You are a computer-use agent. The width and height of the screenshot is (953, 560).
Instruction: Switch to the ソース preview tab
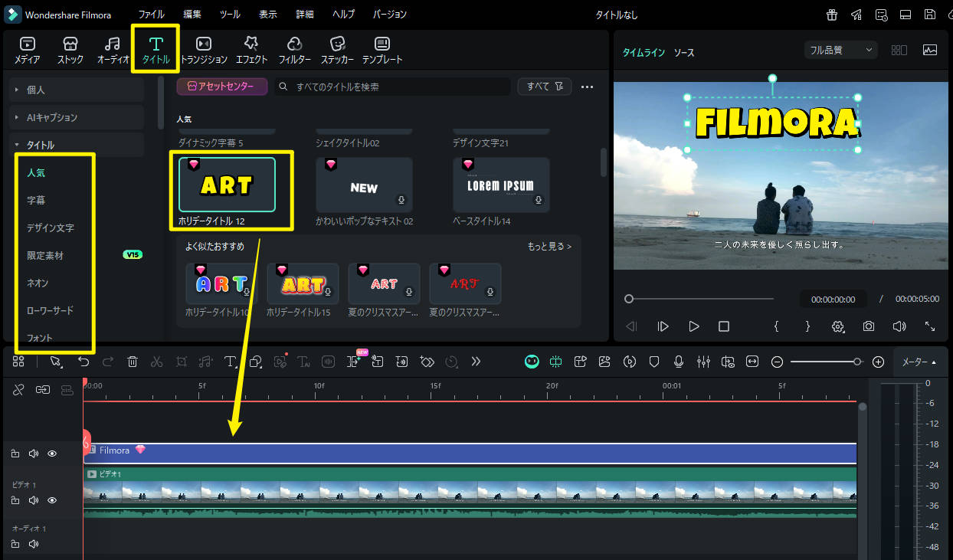[684, 53]
